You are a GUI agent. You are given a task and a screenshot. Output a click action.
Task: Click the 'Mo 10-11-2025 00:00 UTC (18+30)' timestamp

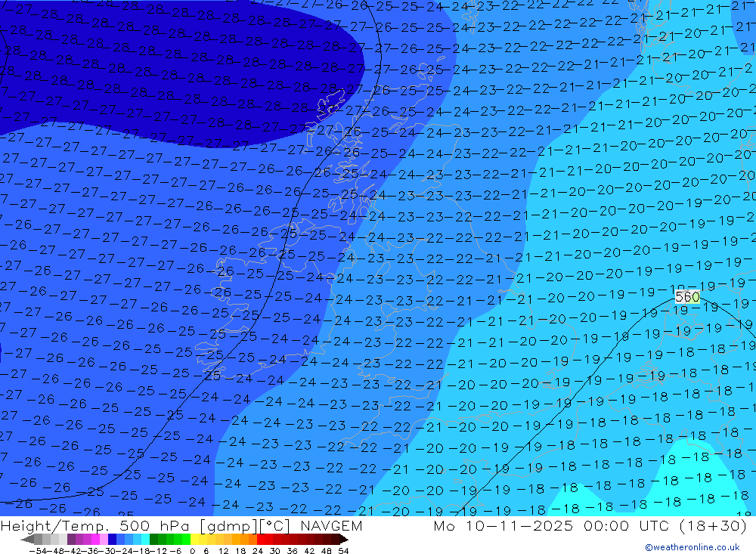(x=590, y=525)
